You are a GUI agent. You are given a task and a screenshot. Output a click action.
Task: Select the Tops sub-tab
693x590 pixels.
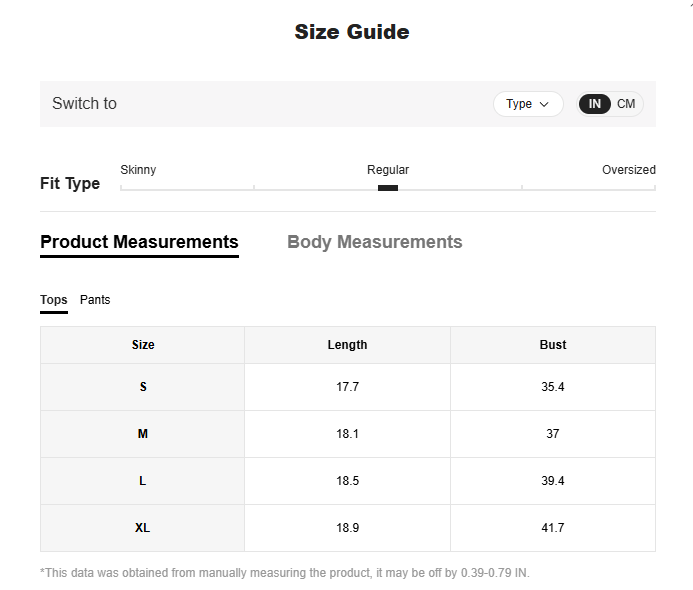[x=54, y=300]
